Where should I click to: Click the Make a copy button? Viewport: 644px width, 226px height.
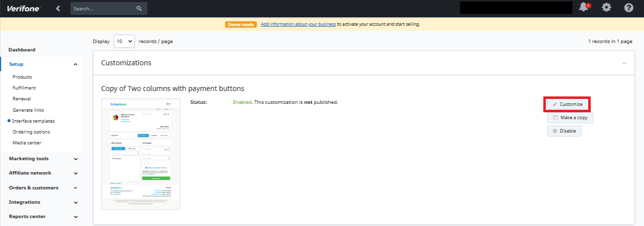pos(570,118)
